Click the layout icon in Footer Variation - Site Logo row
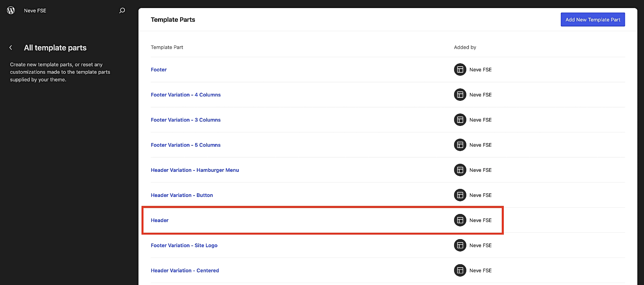The width and height of the screenshot is (644, 285). [460, 245]
